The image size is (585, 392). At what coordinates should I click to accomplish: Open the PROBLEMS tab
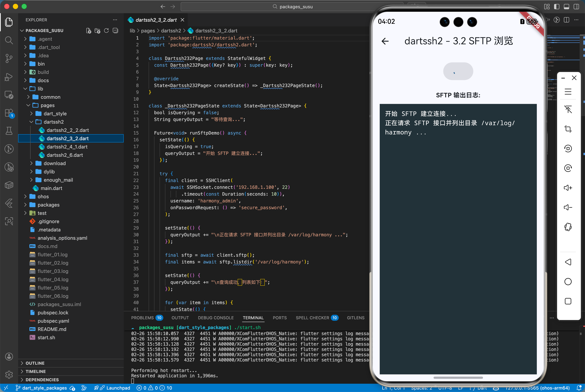pos(142,318)
